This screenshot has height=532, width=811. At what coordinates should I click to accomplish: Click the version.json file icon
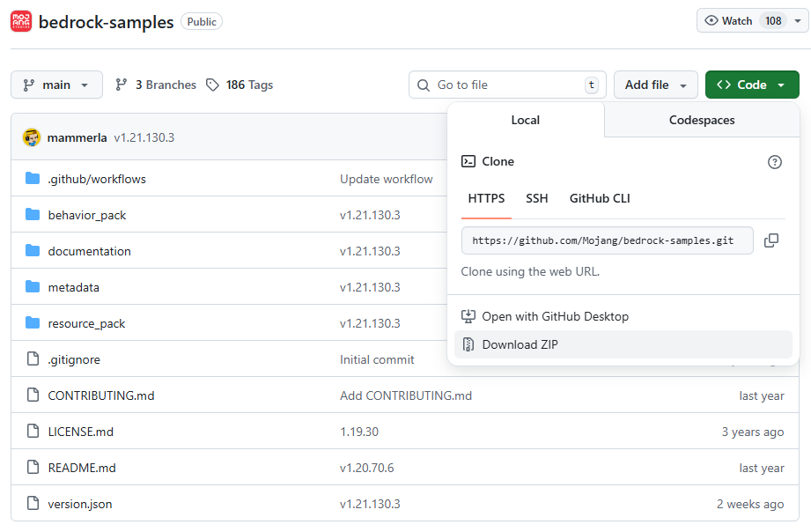33,504
